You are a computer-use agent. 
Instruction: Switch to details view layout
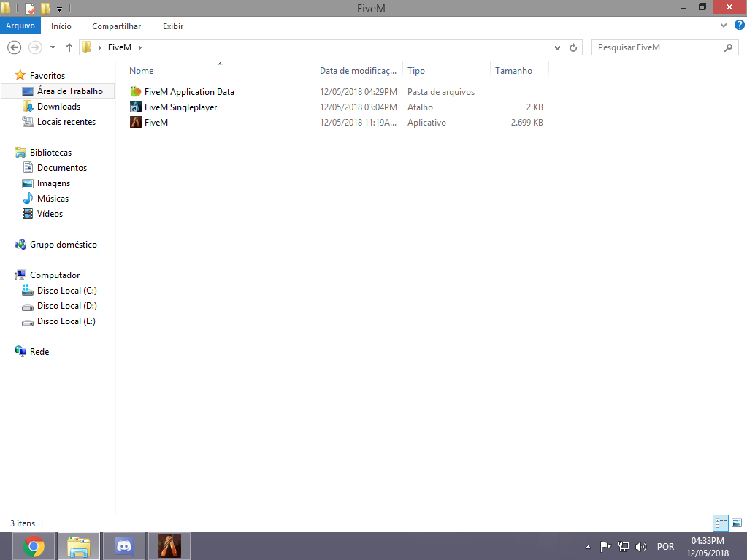point(721,523)
